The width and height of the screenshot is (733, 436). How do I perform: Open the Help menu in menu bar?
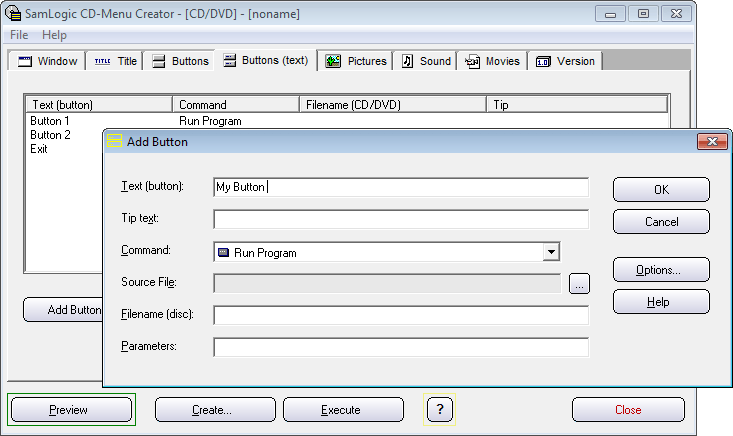54,35
